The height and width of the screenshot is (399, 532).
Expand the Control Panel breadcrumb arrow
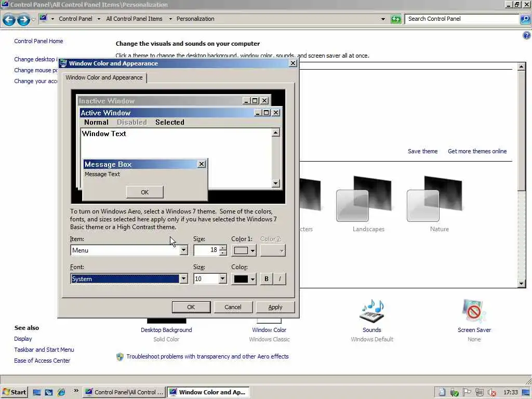[99, 19]
